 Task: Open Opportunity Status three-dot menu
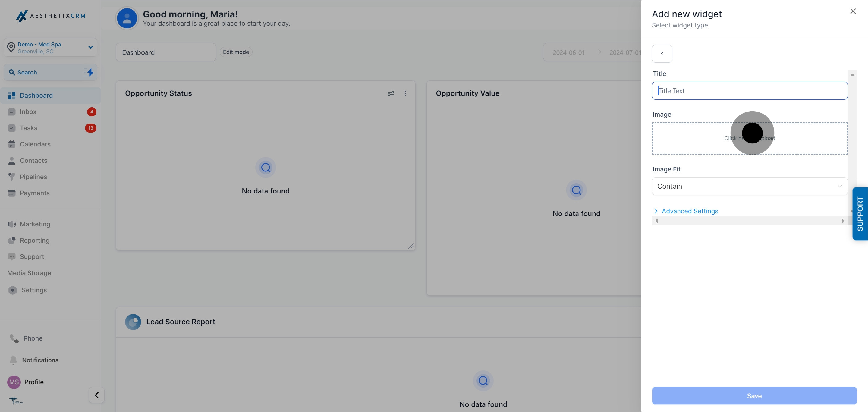[x=405, y=93]
